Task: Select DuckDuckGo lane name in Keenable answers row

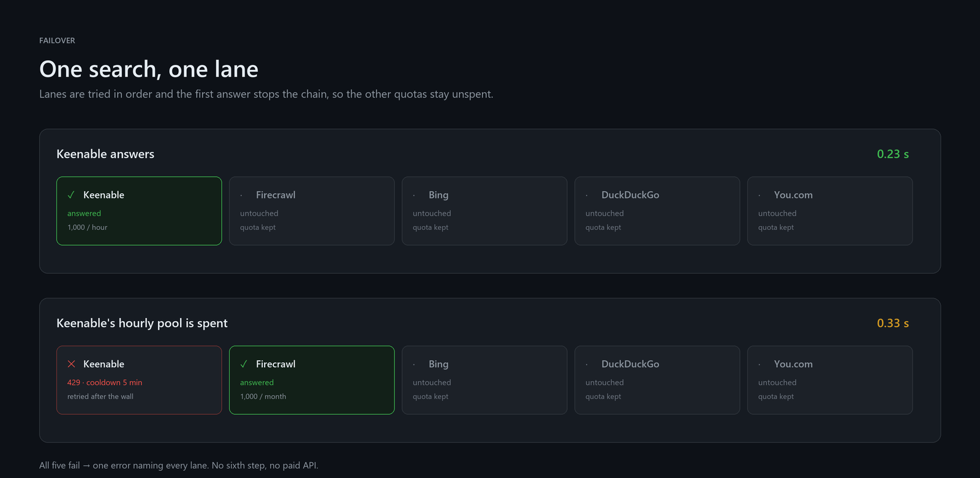Action: pyautogui.click(x=630, y=195)
